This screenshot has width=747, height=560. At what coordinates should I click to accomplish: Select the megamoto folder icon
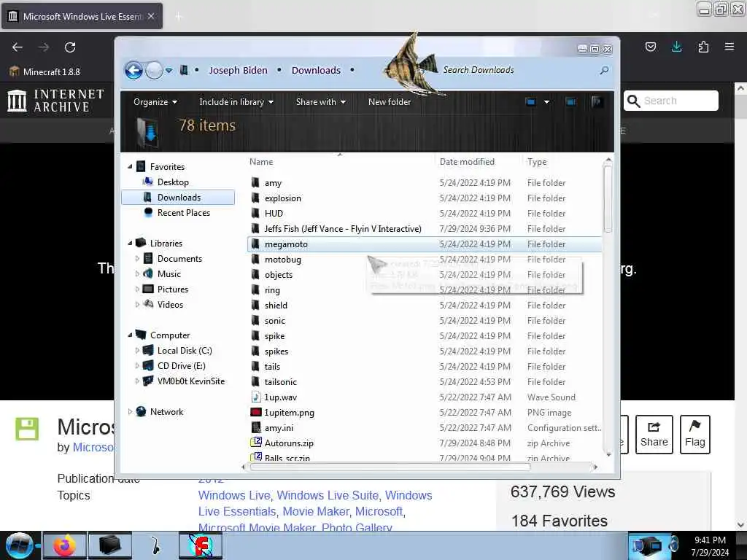click(256, 244)
